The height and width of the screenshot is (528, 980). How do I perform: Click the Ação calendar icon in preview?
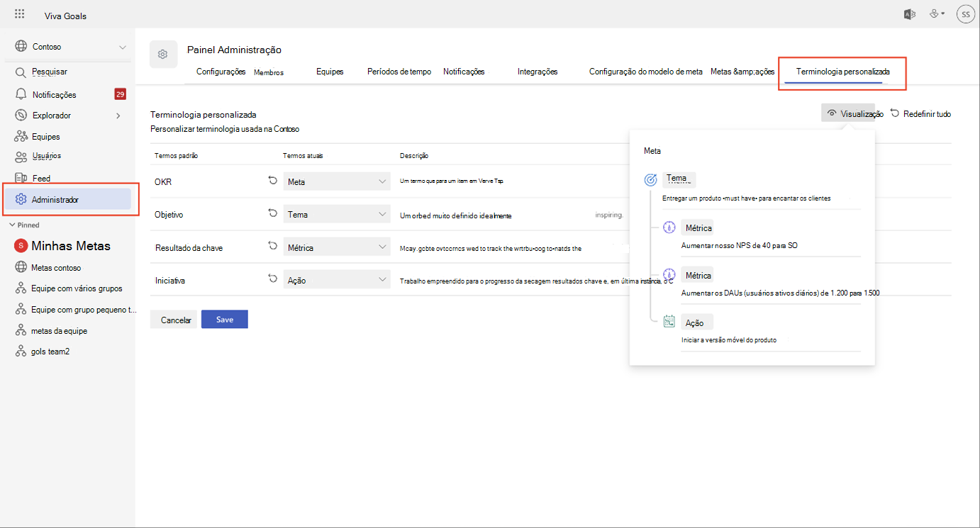(x=669, y=322)
